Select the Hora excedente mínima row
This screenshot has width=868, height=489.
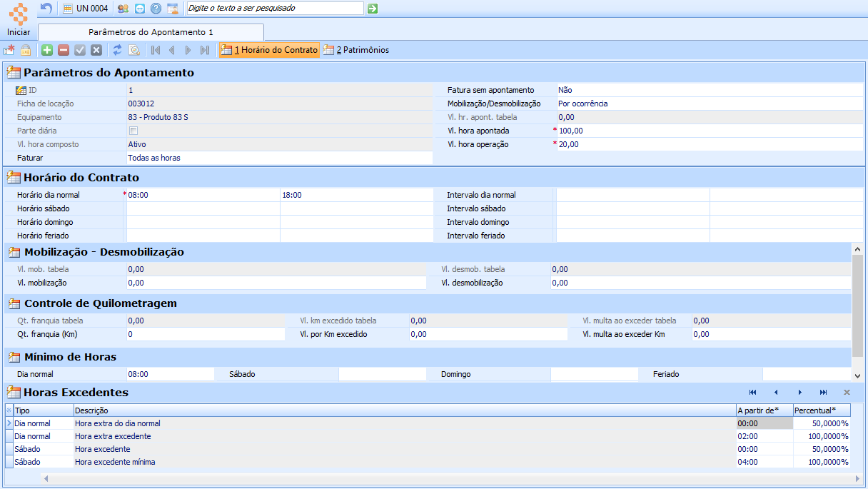[428, 462]
